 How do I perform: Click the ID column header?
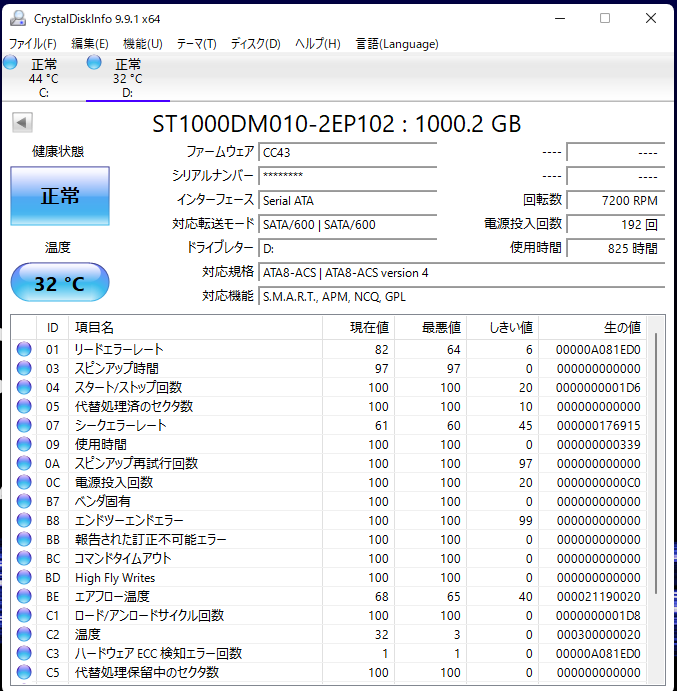(x=52, y=327)
